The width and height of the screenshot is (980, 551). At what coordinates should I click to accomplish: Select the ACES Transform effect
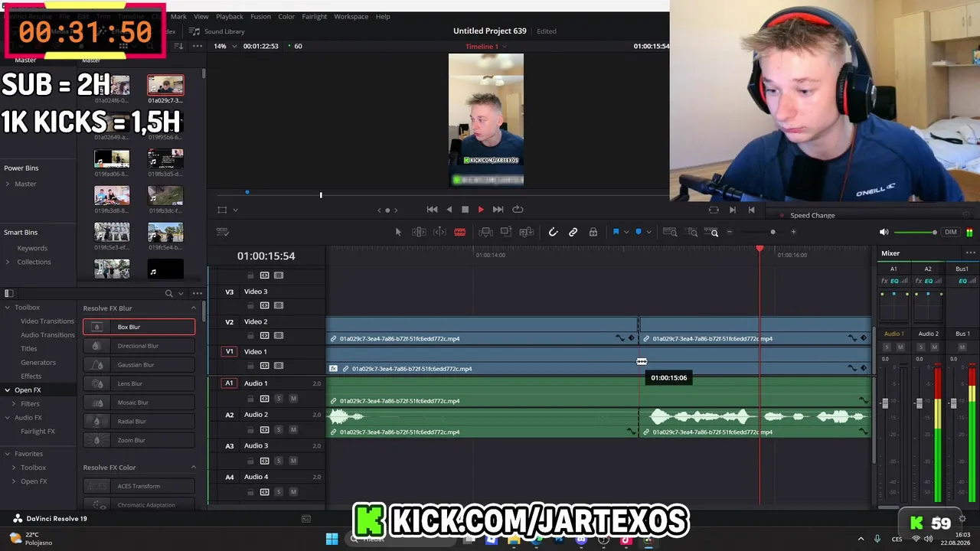coord(139,486)
